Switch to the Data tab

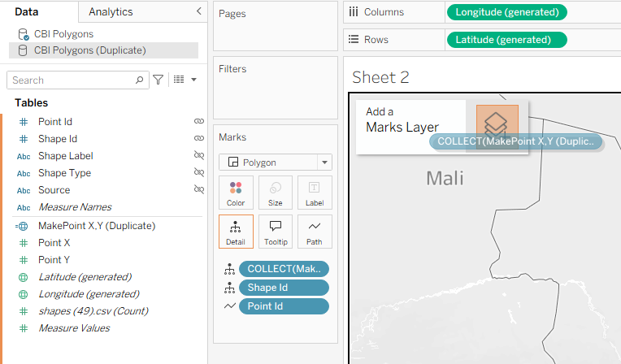tap(27, 12)
